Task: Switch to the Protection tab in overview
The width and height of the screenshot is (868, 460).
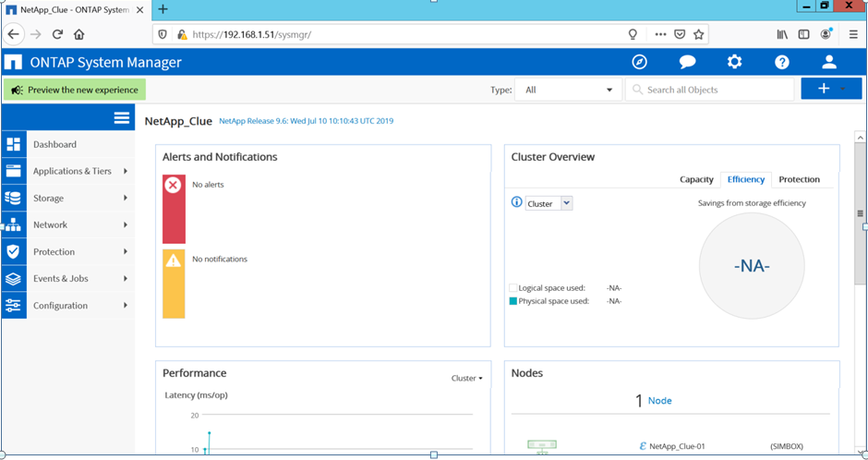Action: click(799, 179)
